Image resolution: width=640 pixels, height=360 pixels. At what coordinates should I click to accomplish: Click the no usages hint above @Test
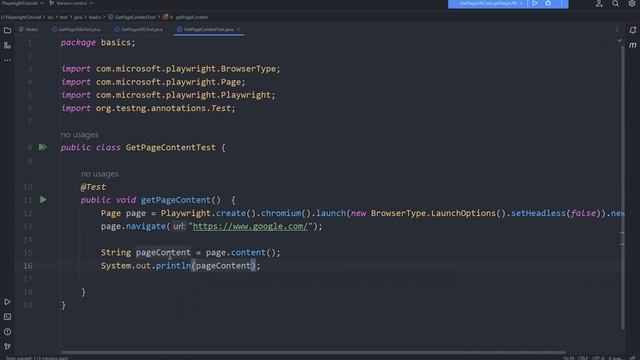click(100, 173)
